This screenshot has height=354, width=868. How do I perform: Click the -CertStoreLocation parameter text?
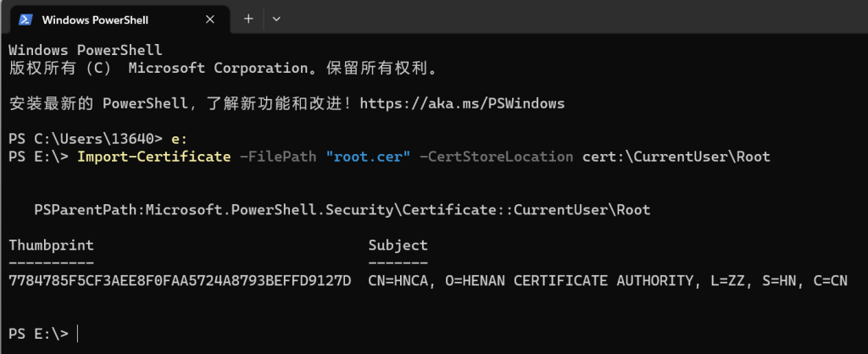497,157
